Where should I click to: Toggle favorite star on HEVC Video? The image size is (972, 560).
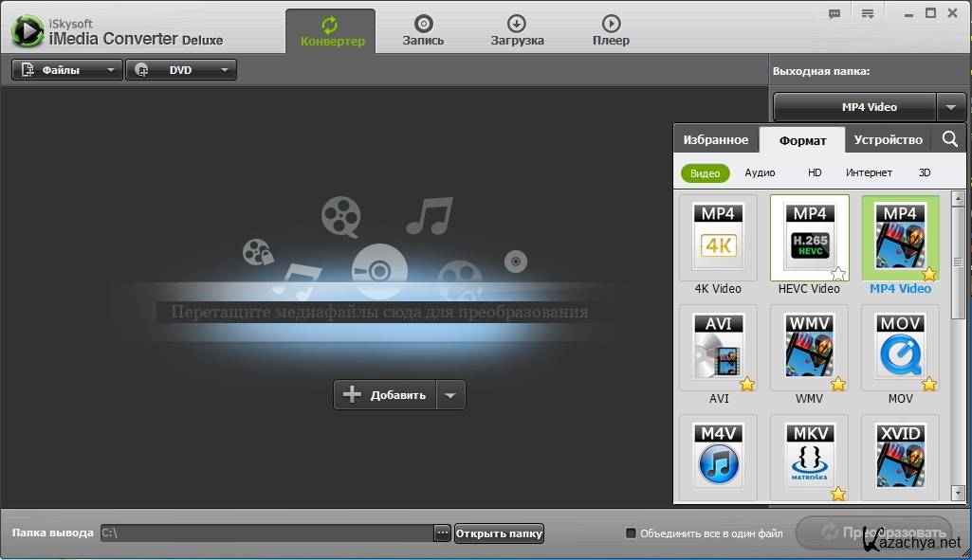click(837, 274)
